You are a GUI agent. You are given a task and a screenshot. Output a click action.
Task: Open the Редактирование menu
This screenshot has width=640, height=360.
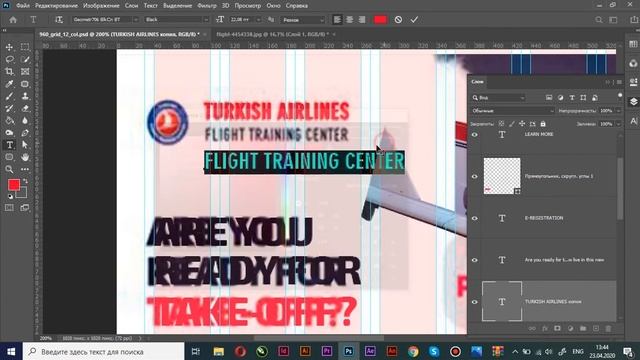[56, 6]
